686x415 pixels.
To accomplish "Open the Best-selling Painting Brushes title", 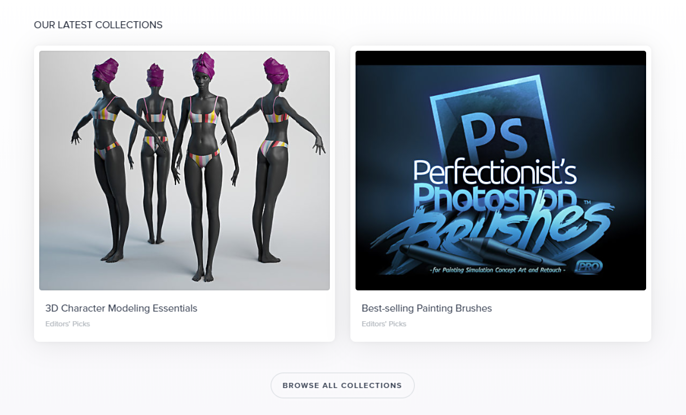I will 427,308.
